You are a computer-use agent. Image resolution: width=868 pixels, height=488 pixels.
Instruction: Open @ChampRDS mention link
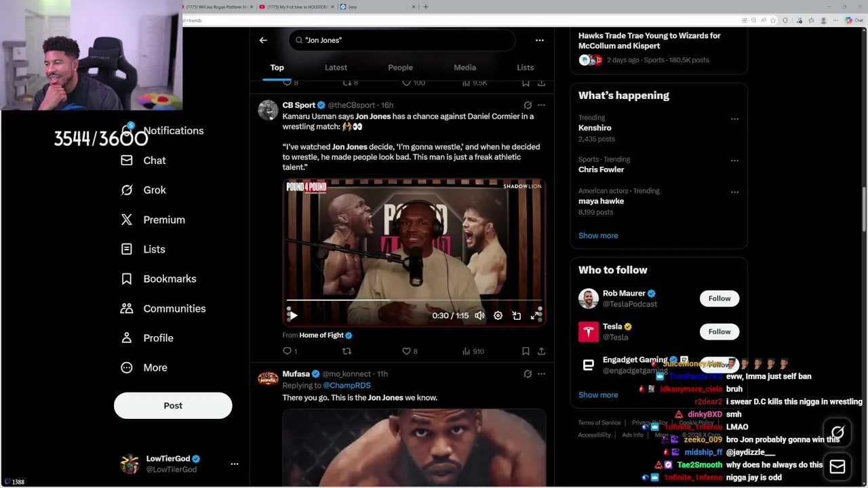point(347,386)
